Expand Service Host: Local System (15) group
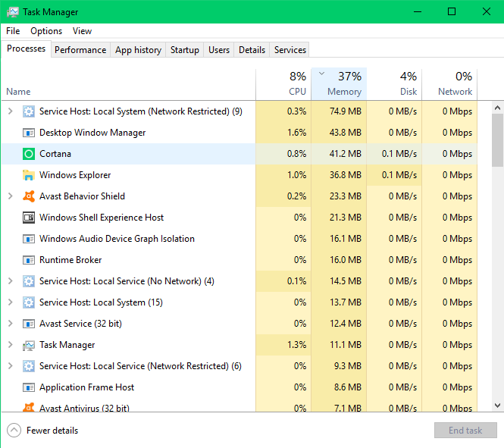Screen dimensions: 504x448 (11, 302)
